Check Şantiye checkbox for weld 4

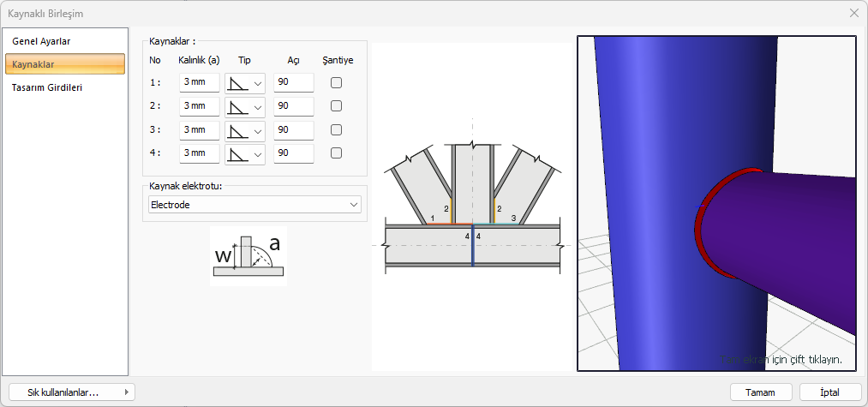pyautogui.click(x=337, y=153)
